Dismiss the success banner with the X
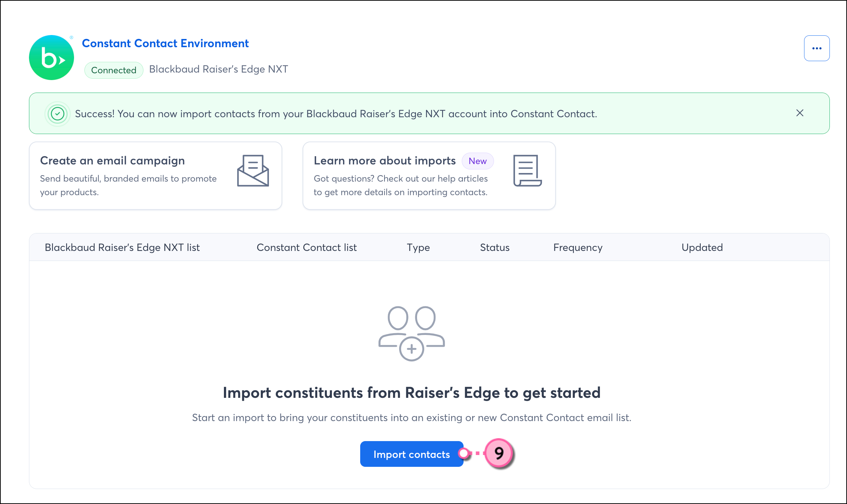This screenshot has width=847, height=504. click(800, 113)
